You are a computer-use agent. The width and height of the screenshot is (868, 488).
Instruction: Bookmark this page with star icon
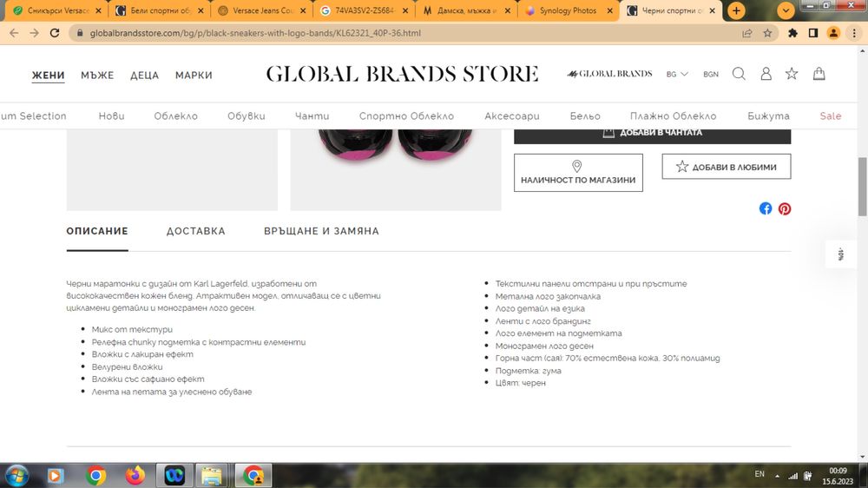point(767,33)
